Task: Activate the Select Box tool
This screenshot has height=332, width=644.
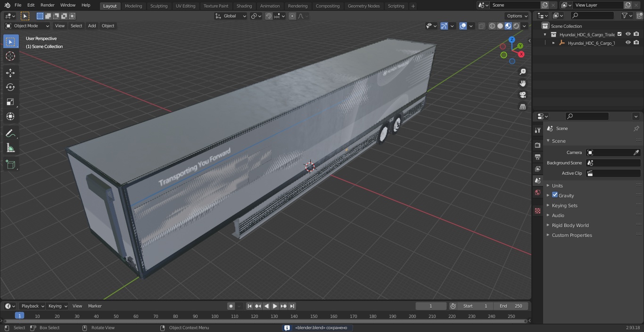Action: 10,42
